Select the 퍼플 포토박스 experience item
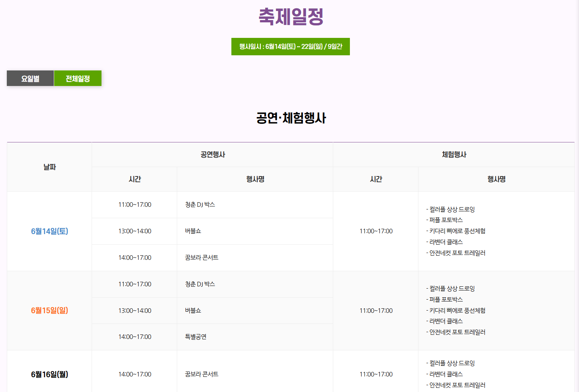This screenshot has height=392, width=579. click(x=446, y=220)
